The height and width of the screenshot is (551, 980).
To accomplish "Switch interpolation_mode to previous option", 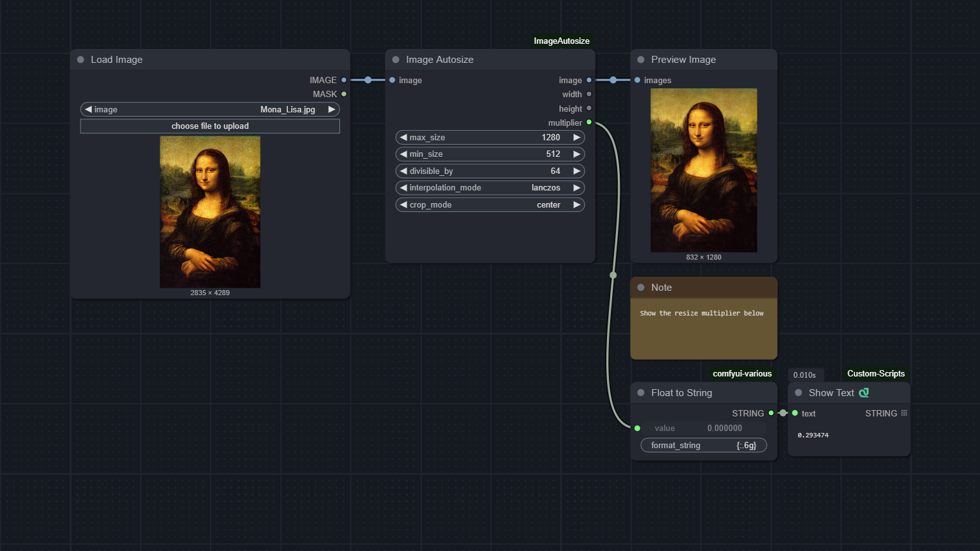I will point(403,188).
